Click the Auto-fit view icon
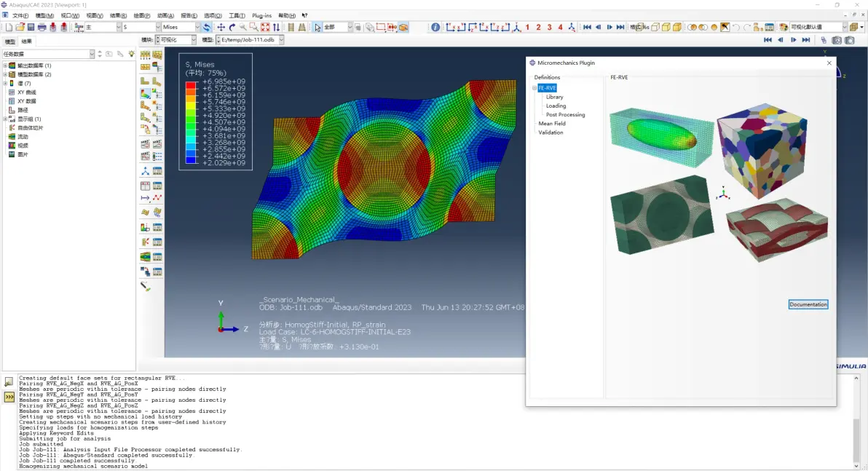 (x=265, y=27)
